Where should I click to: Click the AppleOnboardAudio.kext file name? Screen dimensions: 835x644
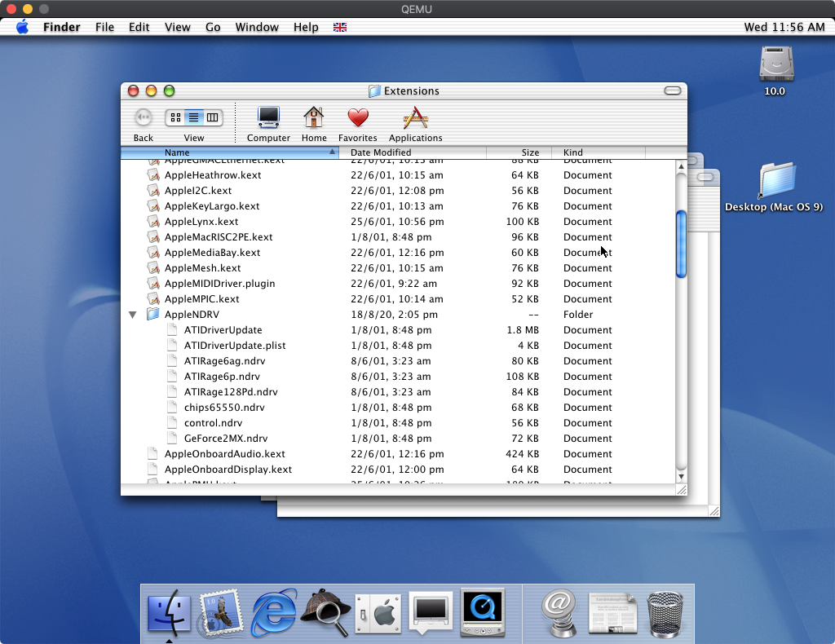coord(225,453)
